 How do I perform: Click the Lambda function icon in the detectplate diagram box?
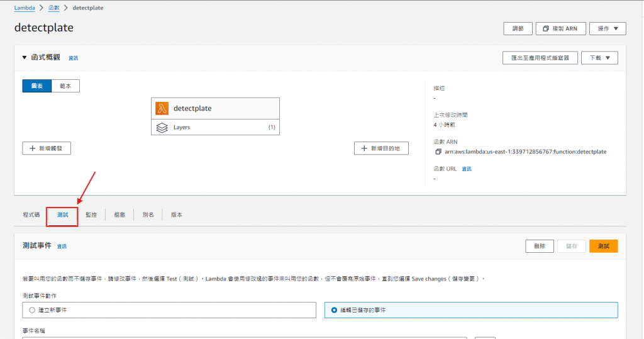coord(162,108)
